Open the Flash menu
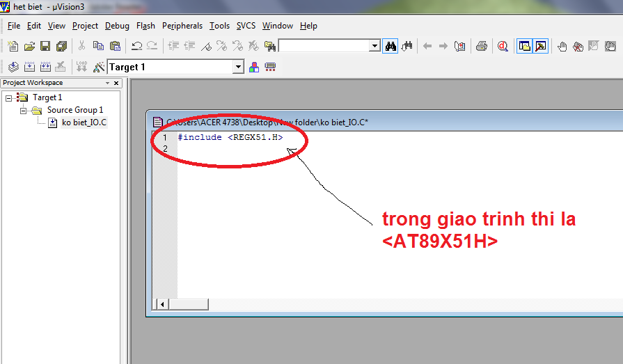This screenshot has height=364, width=623. (145, 26)
